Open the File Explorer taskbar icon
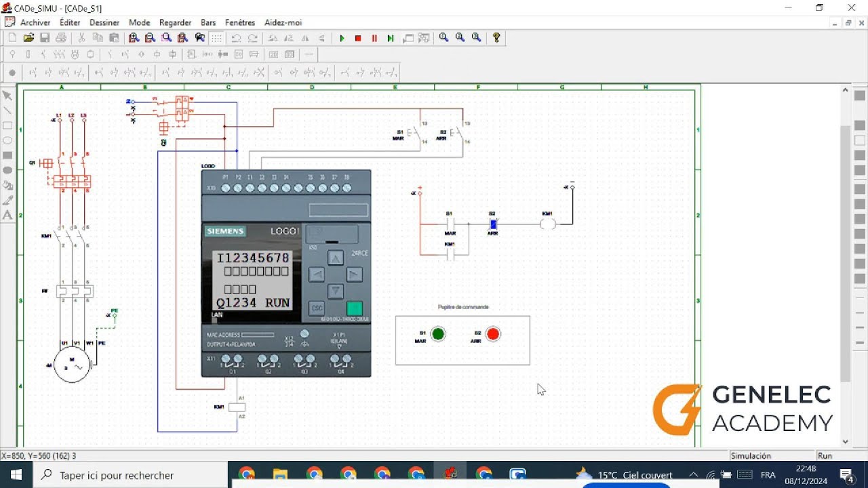 pos(280,474)
